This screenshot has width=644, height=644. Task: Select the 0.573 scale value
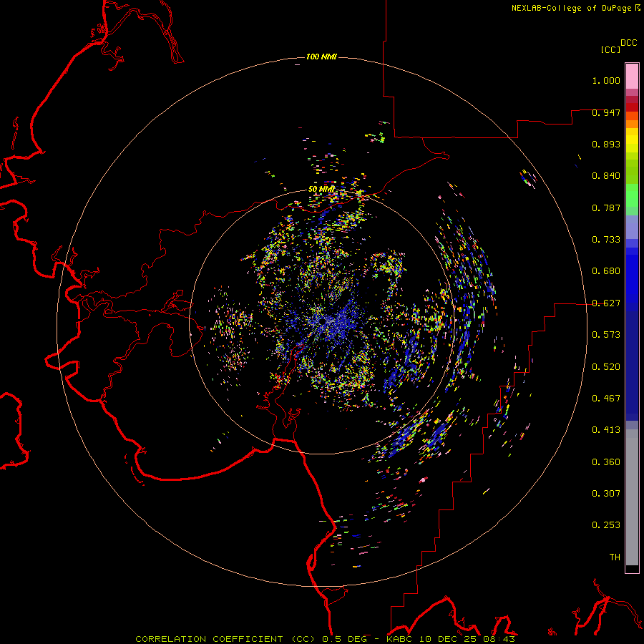click(x=606, y=335)
